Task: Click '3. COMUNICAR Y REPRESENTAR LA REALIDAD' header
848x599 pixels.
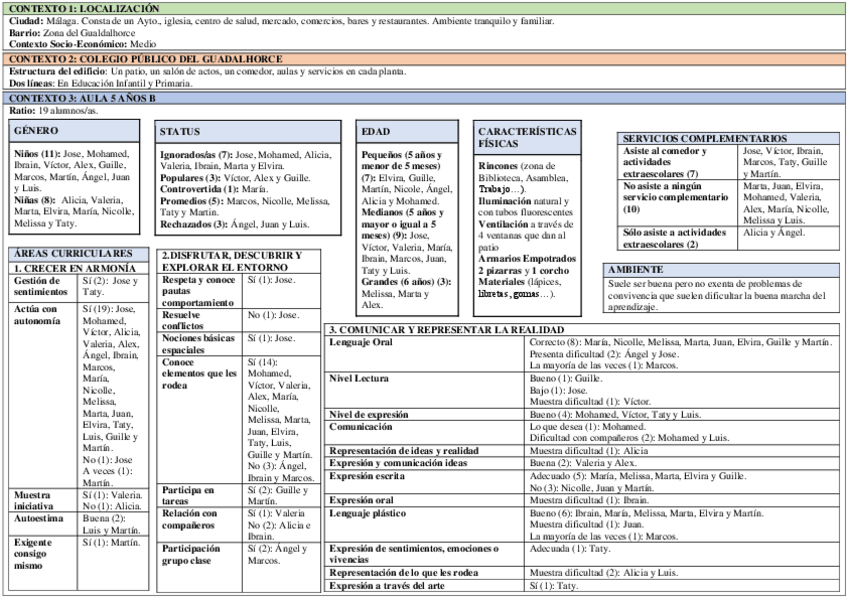Action: [x=446, y=329]
